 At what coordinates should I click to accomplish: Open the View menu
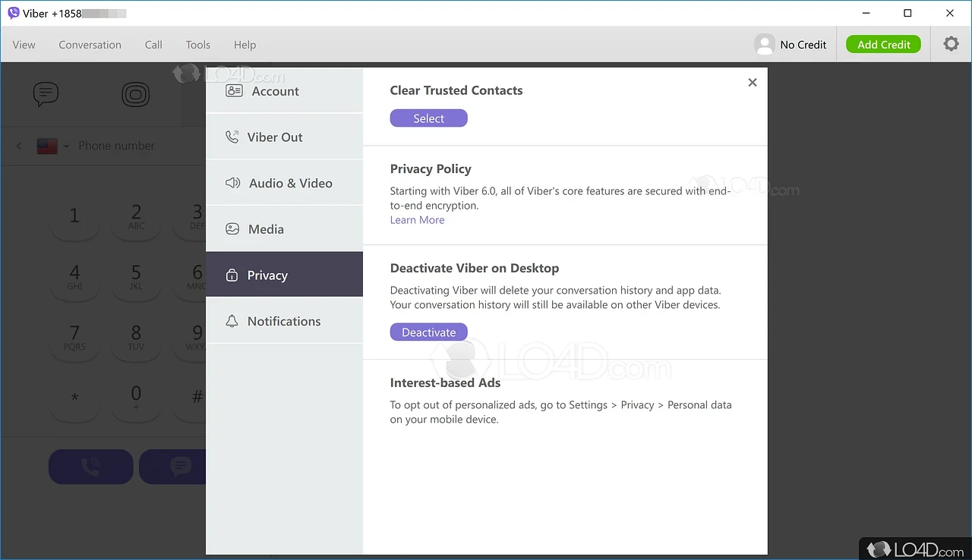pos(24,45)
